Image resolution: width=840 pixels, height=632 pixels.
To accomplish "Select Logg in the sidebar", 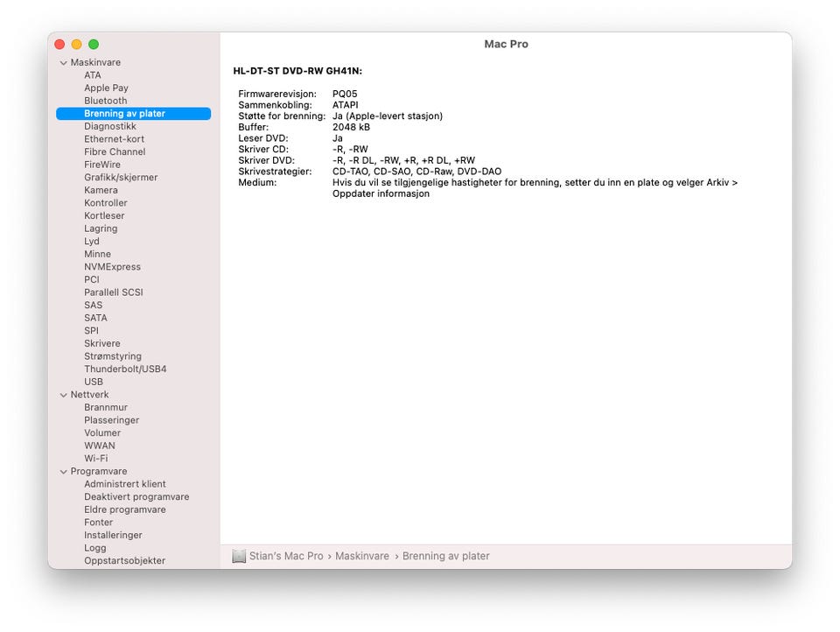I will click(x=94, y=548).
